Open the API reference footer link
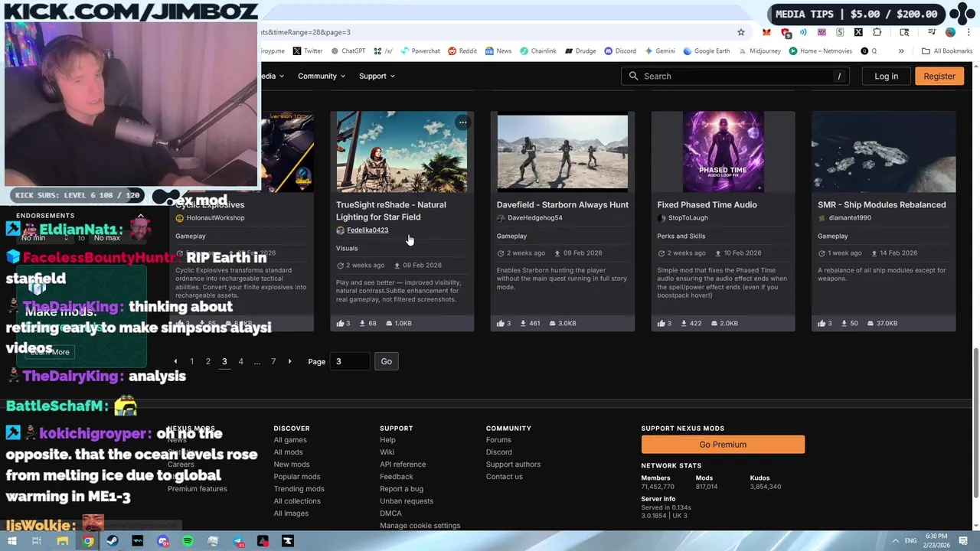 click(x=403, y=465)
